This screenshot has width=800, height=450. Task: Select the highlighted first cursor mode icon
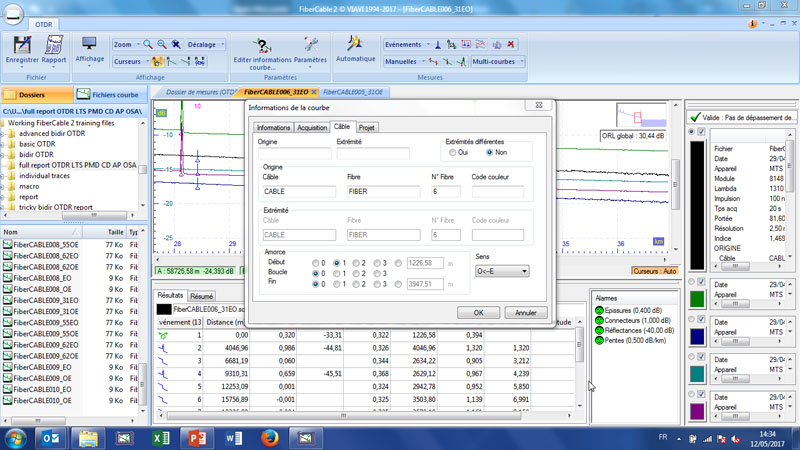coord(157,61)
